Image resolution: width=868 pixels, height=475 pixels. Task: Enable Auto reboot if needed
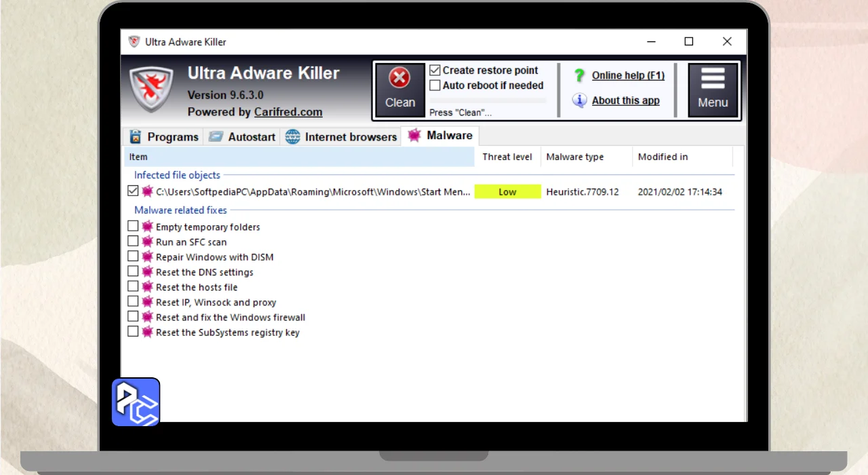(x=435, y=85)
